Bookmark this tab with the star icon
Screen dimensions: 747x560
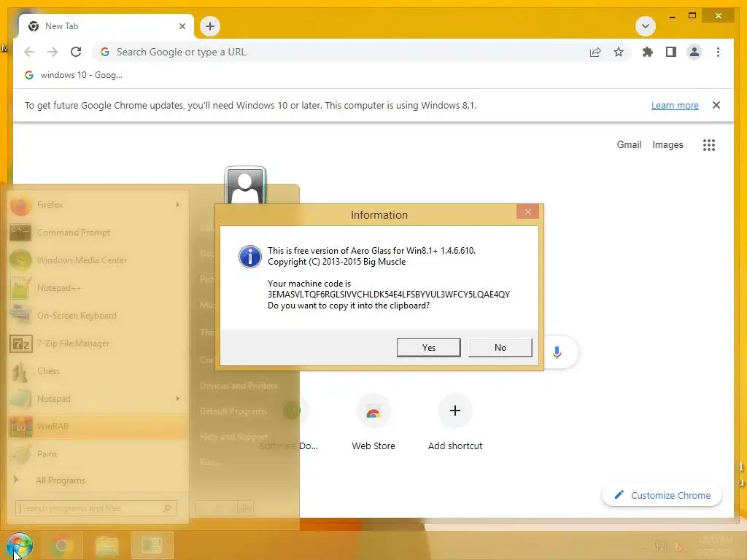click(619, 52)
